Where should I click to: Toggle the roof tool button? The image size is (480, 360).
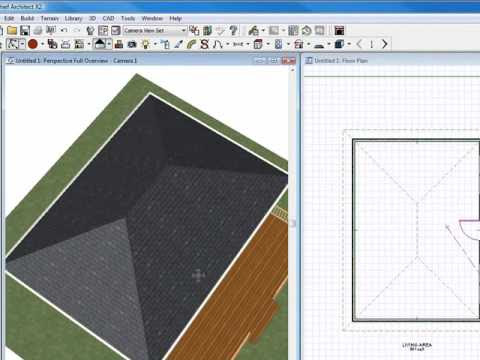(x=100, y=44)
